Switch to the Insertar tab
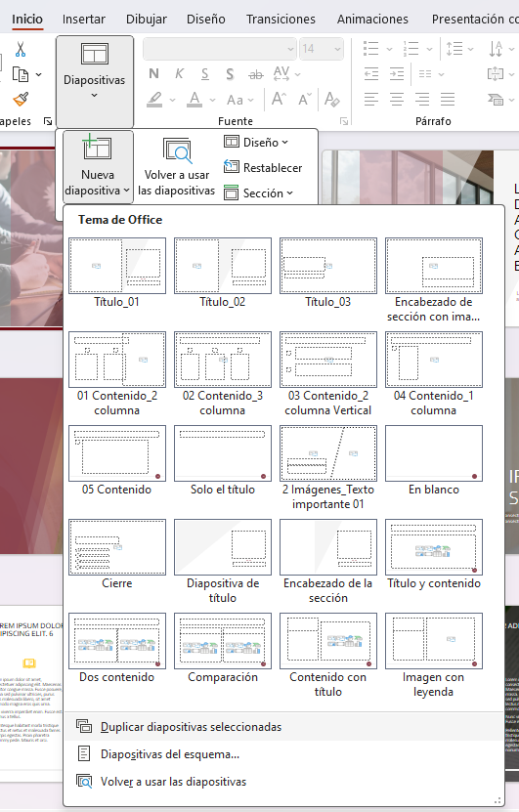Image resolution: width=519 pixels, height=812 pixels. [83, 20]
